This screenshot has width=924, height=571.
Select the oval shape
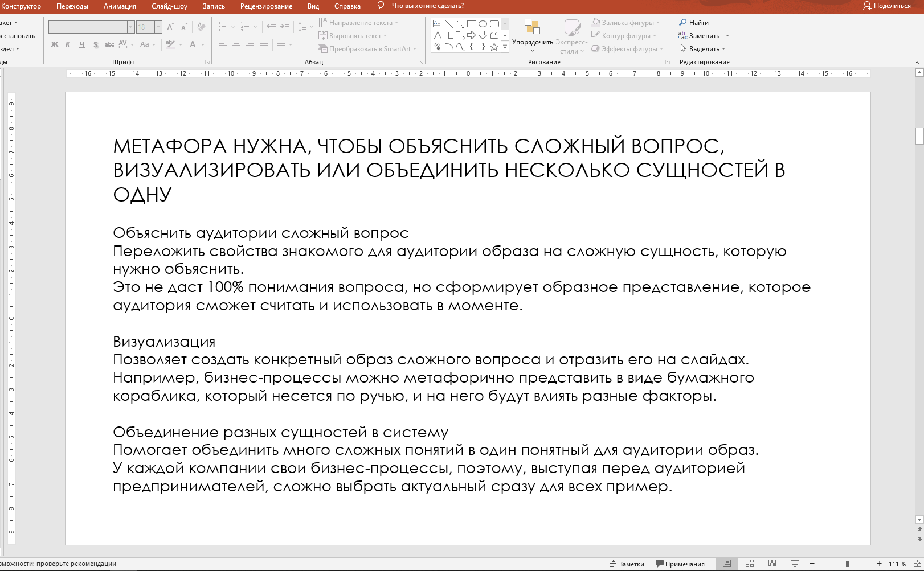483,24
